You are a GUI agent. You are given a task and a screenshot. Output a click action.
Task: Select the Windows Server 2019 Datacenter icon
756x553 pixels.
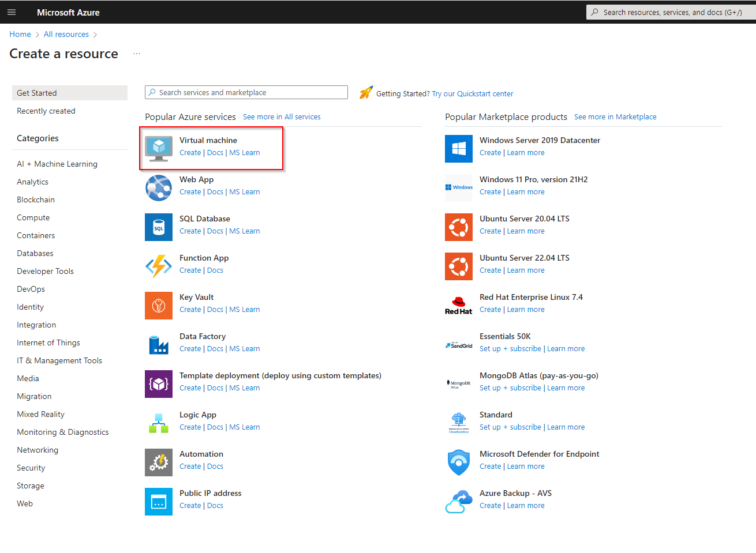coord(458,148)
